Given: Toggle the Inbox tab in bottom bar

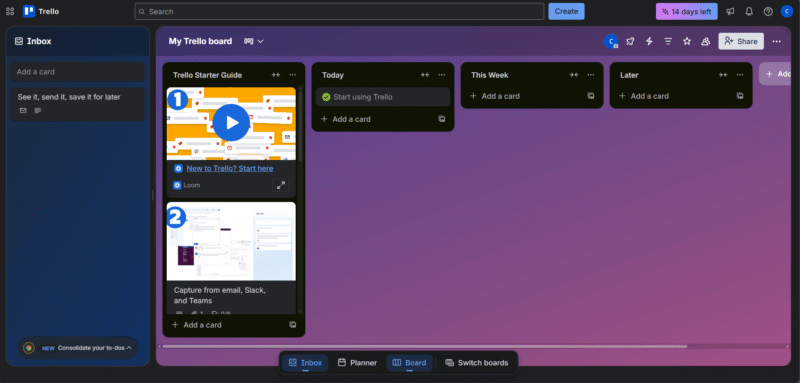Looking at the screenshot, I should 305,363.
